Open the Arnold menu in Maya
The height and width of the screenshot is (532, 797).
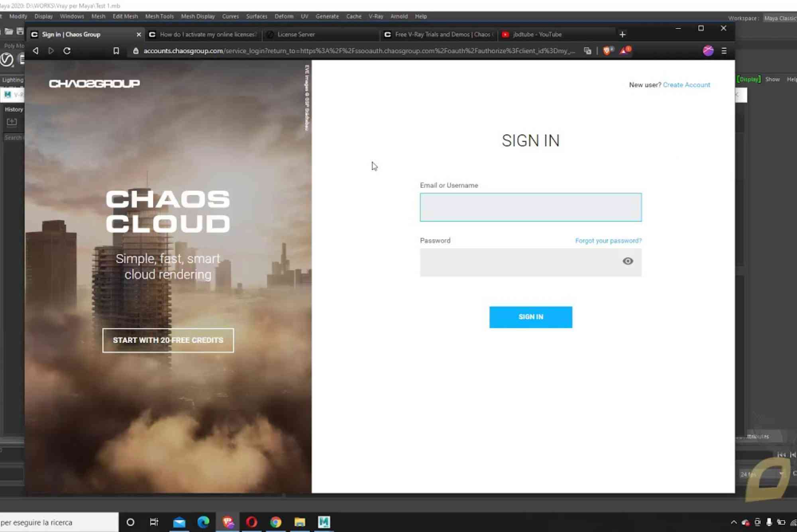coord(399,16)
